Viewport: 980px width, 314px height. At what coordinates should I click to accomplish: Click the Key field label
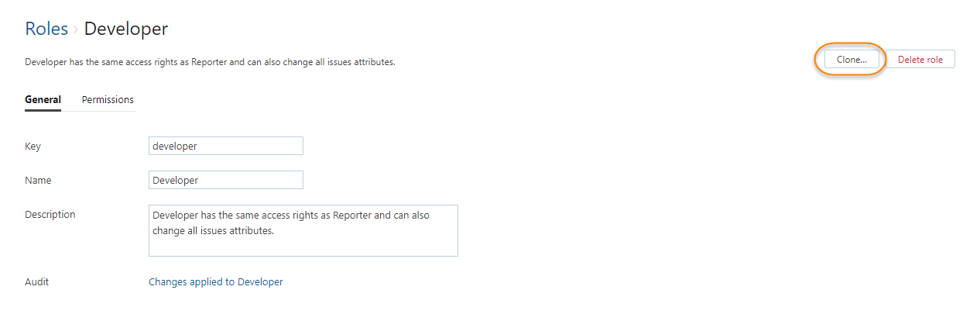33,146
